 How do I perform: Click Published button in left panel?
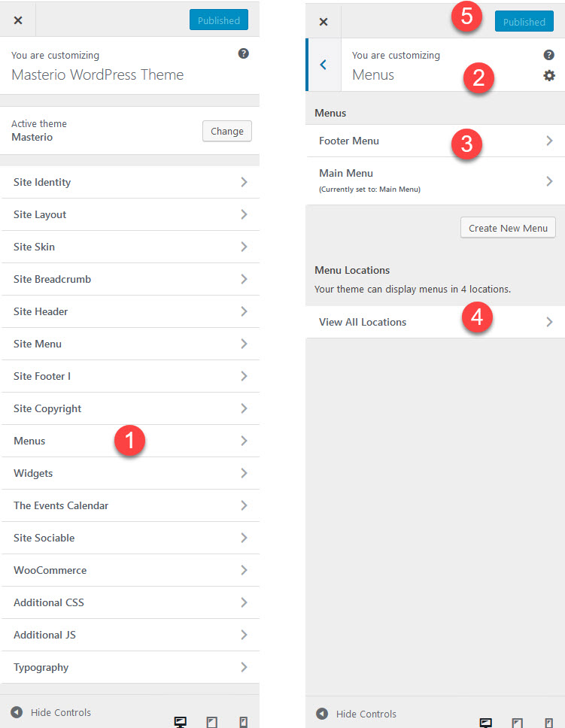[x=219, y=20]
